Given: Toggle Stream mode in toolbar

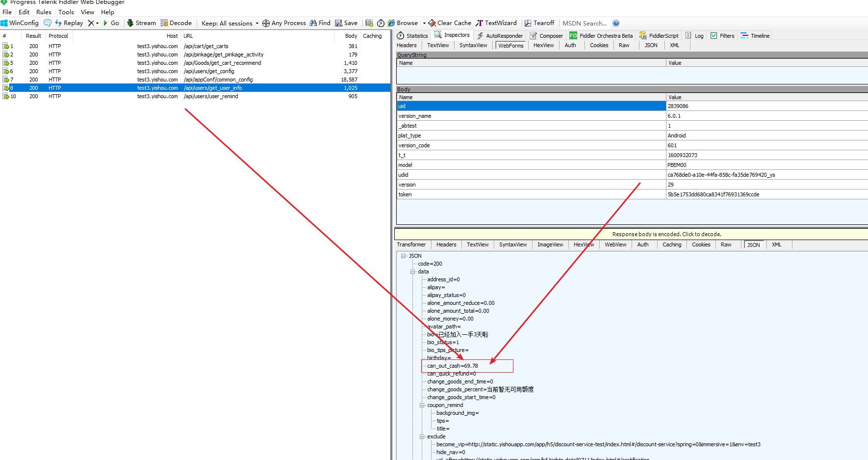Looking at the screenshot, I should 141,23.
